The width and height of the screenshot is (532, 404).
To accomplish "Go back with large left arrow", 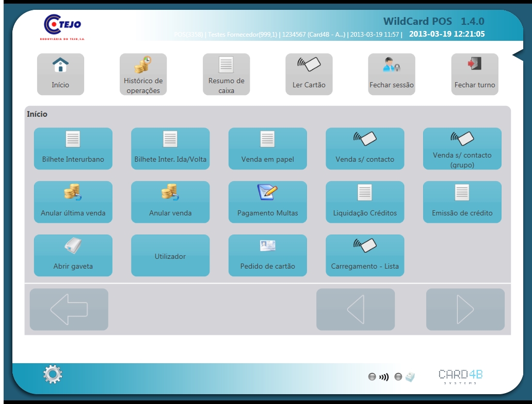I will point(69,309).
